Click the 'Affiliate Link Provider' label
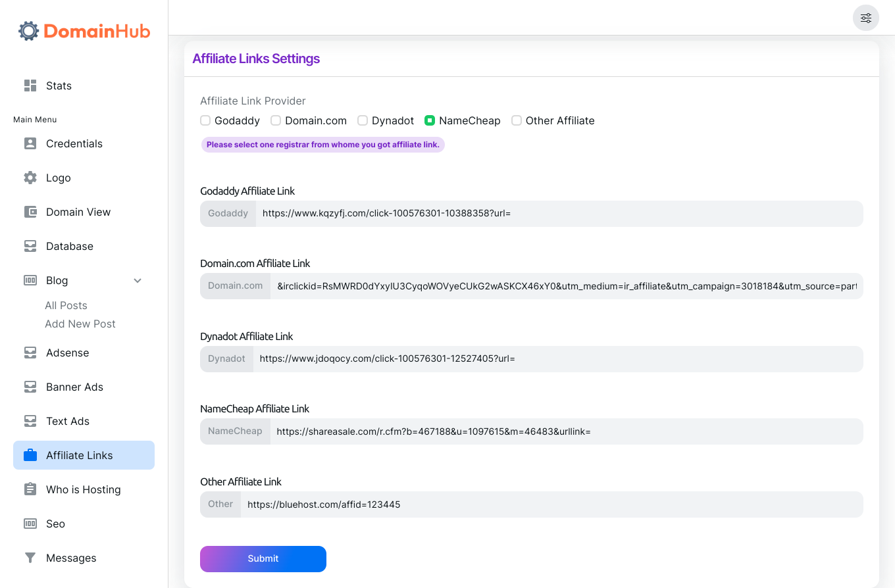The height and width of the screenshot is (588, 895). 253,101
